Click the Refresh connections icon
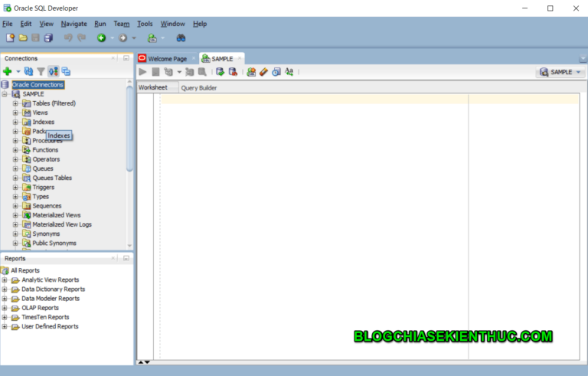 tap(29, 71)
